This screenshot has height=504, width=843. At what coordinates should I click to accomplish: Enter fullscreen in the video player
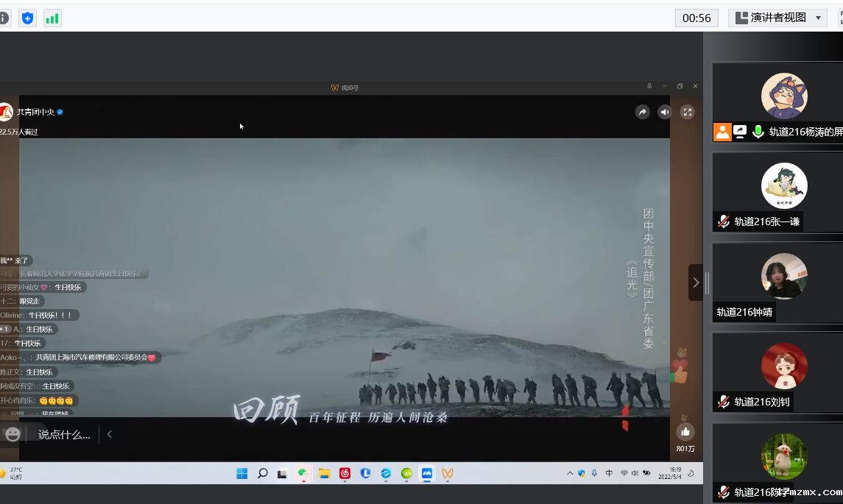coord(688,112)
